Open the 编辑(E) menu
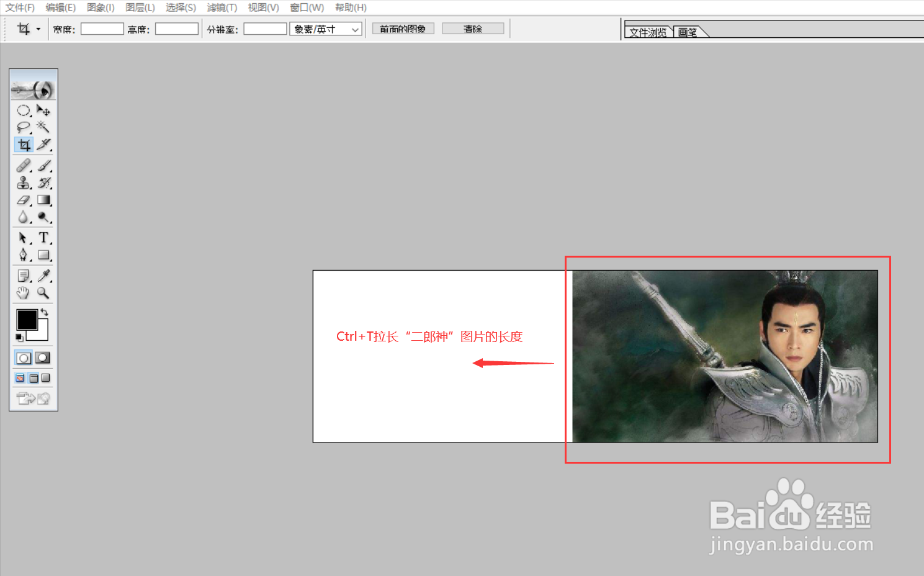 tap(61, 7)
